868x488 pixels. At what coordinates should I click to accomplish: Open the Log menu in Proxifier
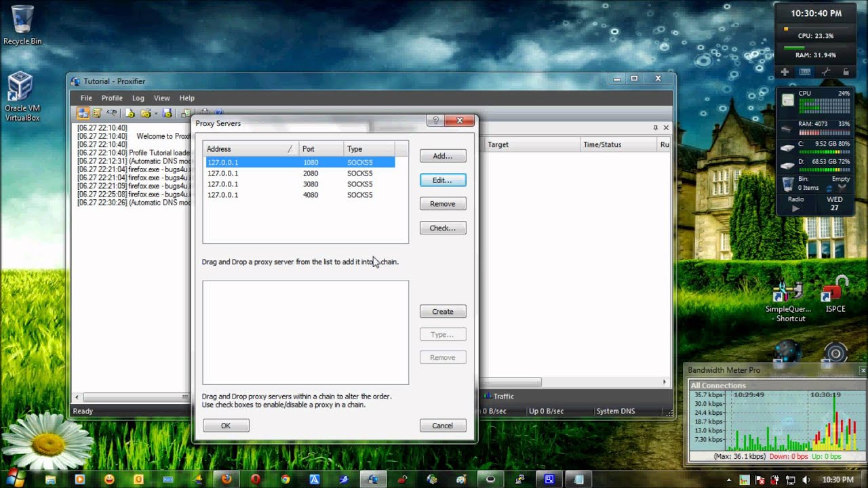click(138, 98)
